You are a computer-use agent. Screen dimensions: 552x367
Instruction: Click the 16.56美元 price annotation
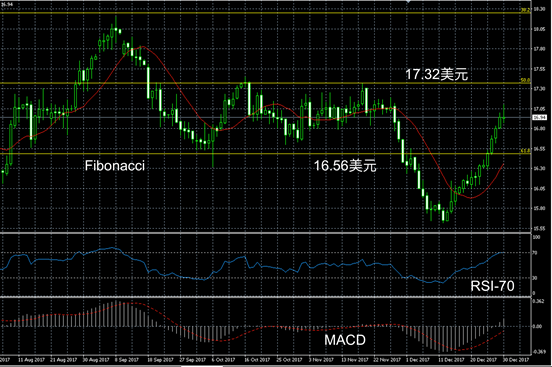pos(345,166)
